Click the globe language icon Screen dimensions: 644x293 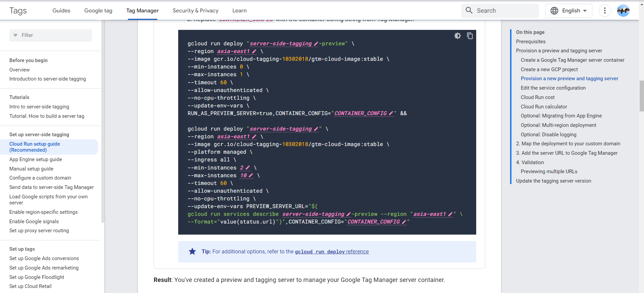pyautogui.click(x=554, y=11)
